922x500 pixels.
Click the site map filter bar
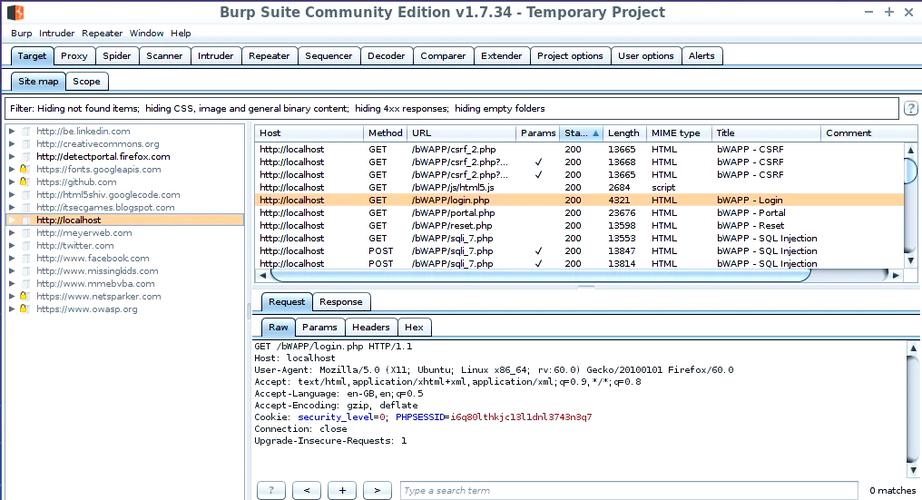point(452,108)
